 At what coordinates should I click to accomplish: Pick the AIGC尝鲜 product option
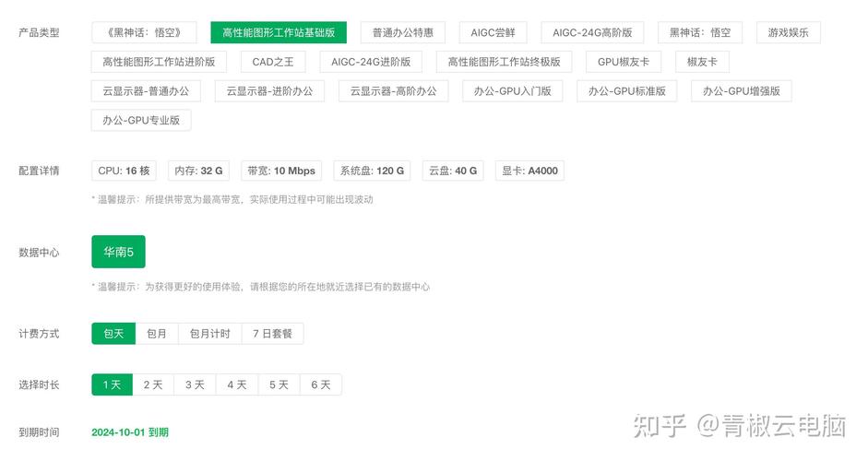click(493, 33)
